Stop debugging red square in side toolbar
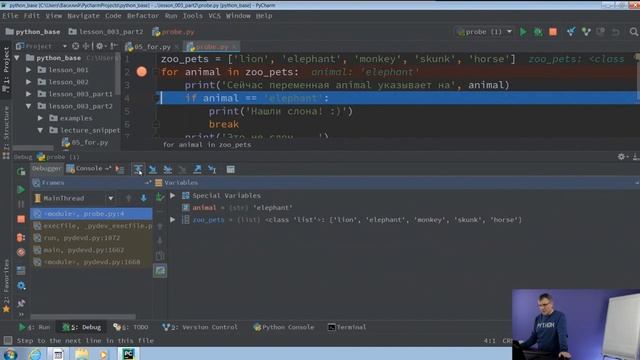 pos(21,219)
